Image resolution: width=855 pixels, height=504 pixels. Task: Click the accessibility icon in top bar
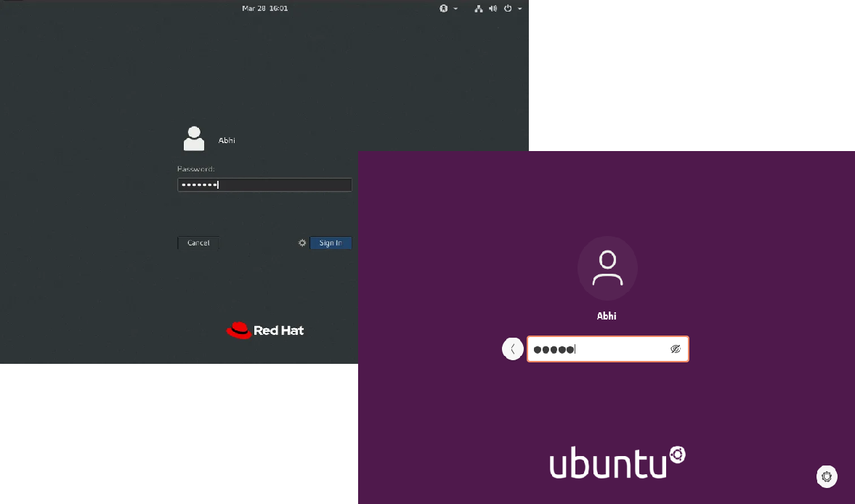tap(444, 9)
